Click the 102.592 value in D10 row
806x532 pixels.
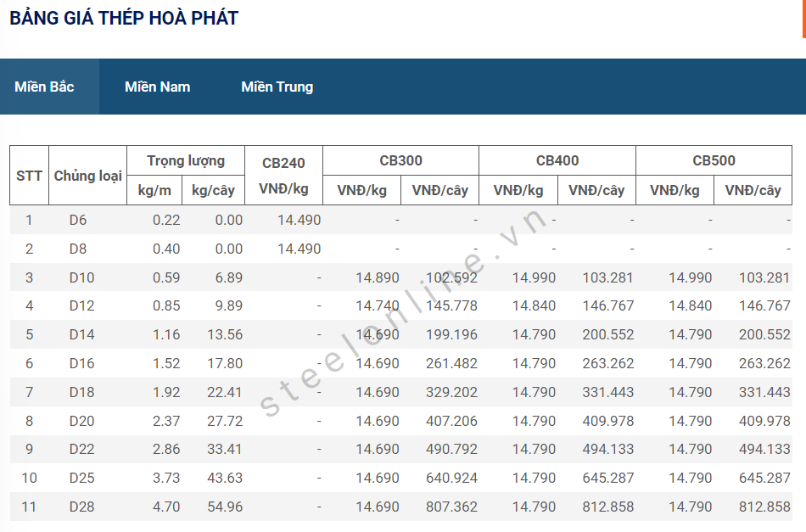[x=452, y=277]
